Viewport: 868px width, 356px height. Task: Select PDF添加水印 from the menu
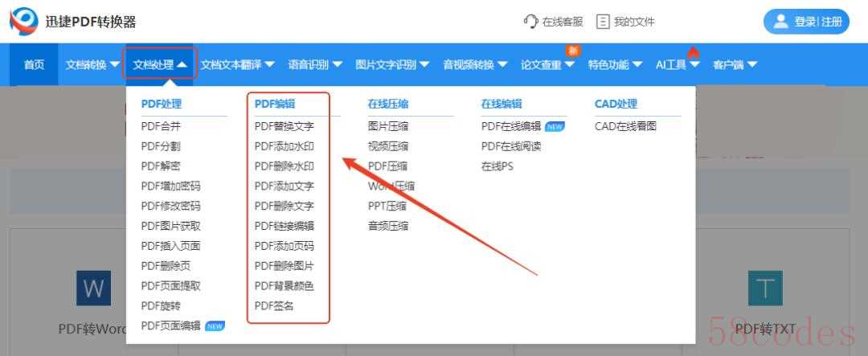coord(284,146)
